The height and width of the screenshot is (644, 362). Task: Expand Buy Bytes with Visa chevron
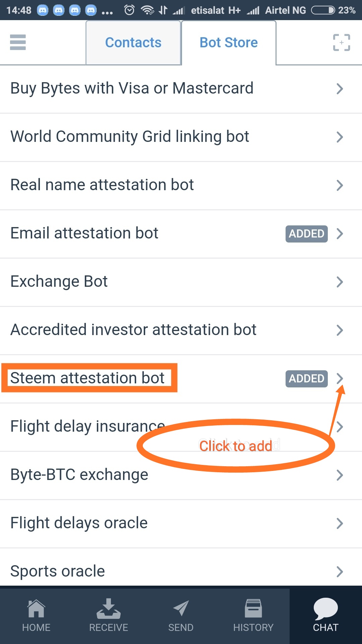pos(340,89)
